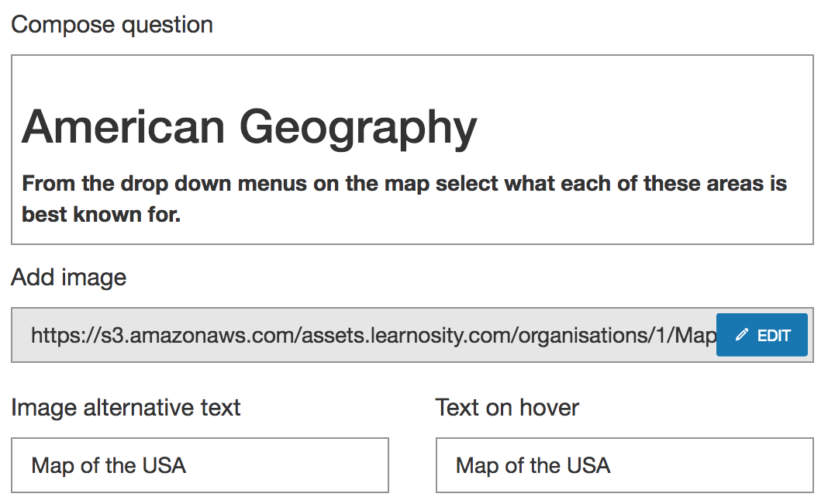Select the instruction text below the heading
The width and height of the screenshot is (828, 504).
pyautogui.click(x=403, y=198)
